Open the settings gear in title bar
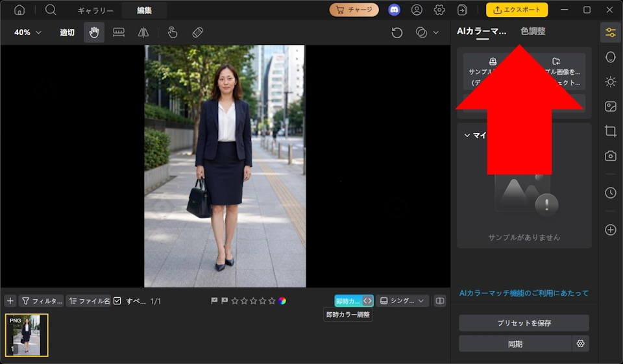This screenshot has height=364, width=623. pyautogui.click(x=439, y=10)
